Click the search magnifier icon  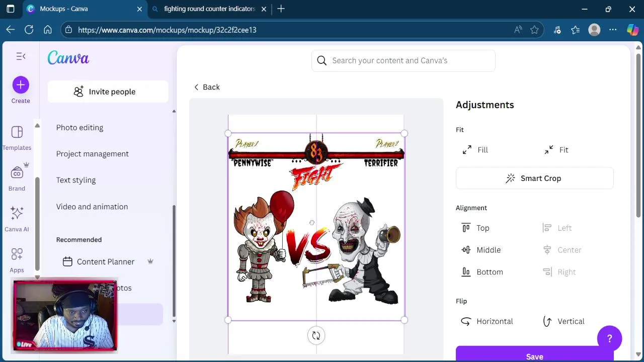322,60
